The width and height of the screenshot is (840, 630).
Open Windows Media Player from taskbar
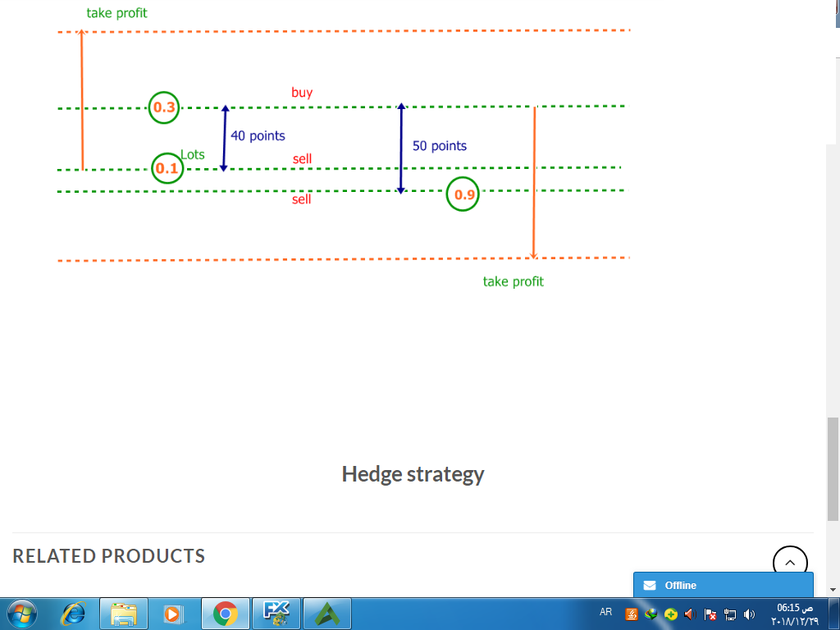point(173,613)
